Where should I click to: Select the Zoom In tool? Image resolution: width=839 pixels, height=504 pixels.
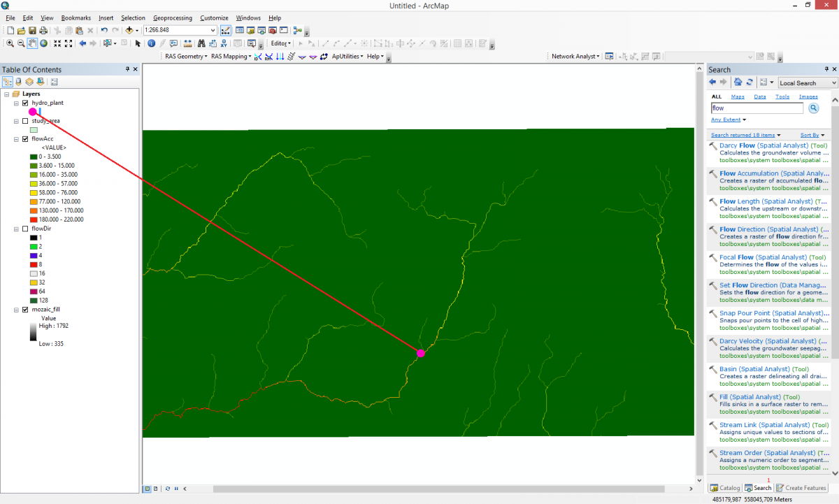[x=10, y=44]
